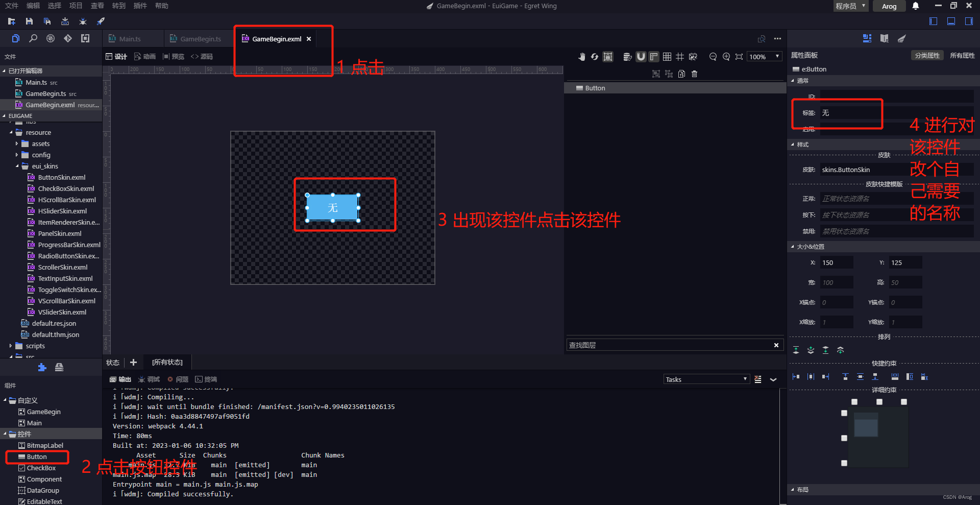The height and width of the screenshot is (505, 980).
Task: Click the 分类属性 button in properties panel
Action: [927, 55]
